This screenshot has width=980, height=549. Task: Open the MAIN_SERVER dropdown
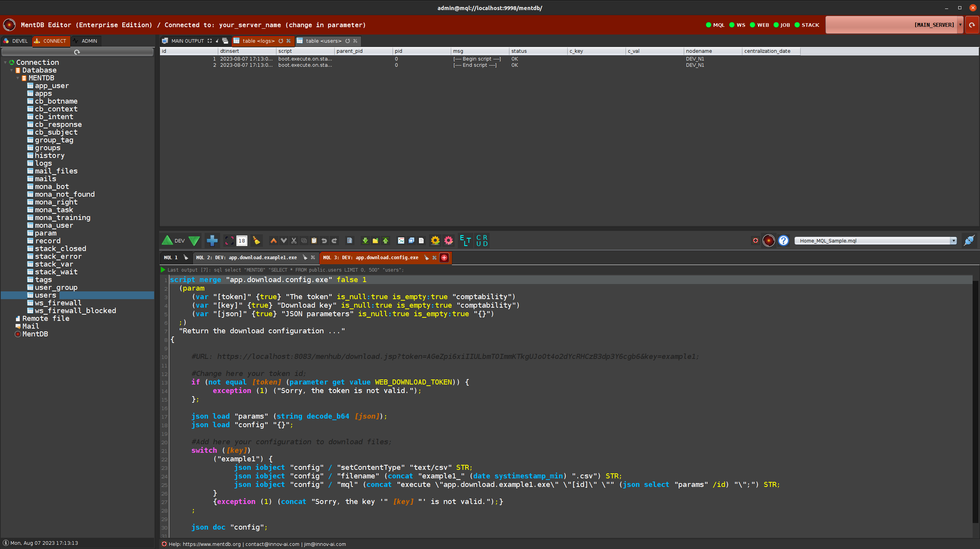click(x=960, y=25)
